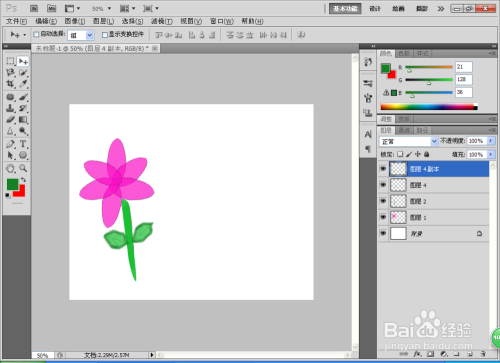The width and height of the screenshot is (500, 363).
Task: Open the 图层(L) menu
Action: [x=103, y=21]
